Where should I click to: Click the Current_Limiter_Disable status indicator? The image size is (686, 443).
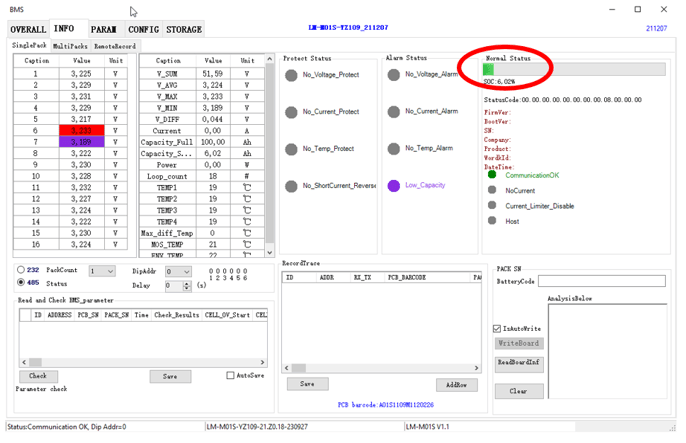pos(492,205)
